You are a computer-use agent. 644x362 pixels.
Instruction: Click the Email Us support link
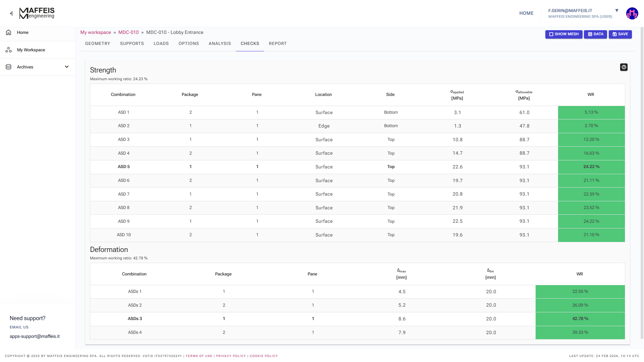[x=19, y=327]
